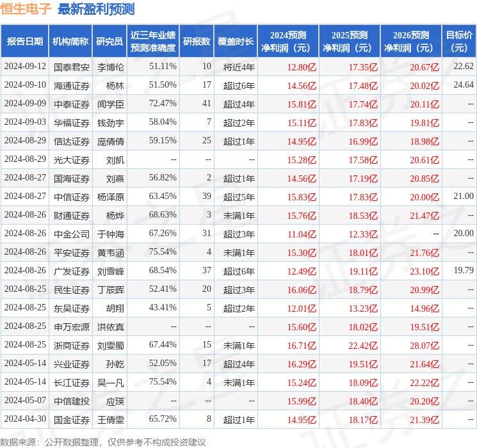Click target price 24.64
The width and height of the screenshot is (477, 448).
[x=464, y=84]
